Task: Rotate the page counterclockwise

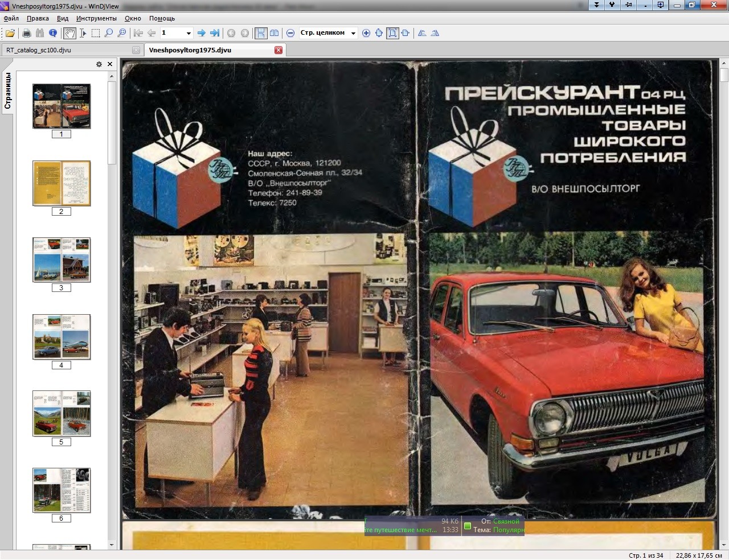Action: (x=422, y=33)
